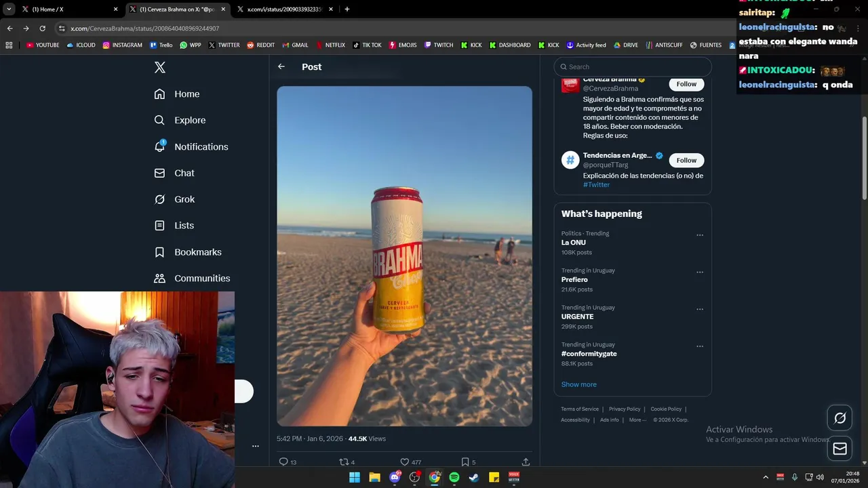The height and width of the screenshot is (488, 868).
Task: Open more options for Prefiero trend
Action: pos(700,272)
